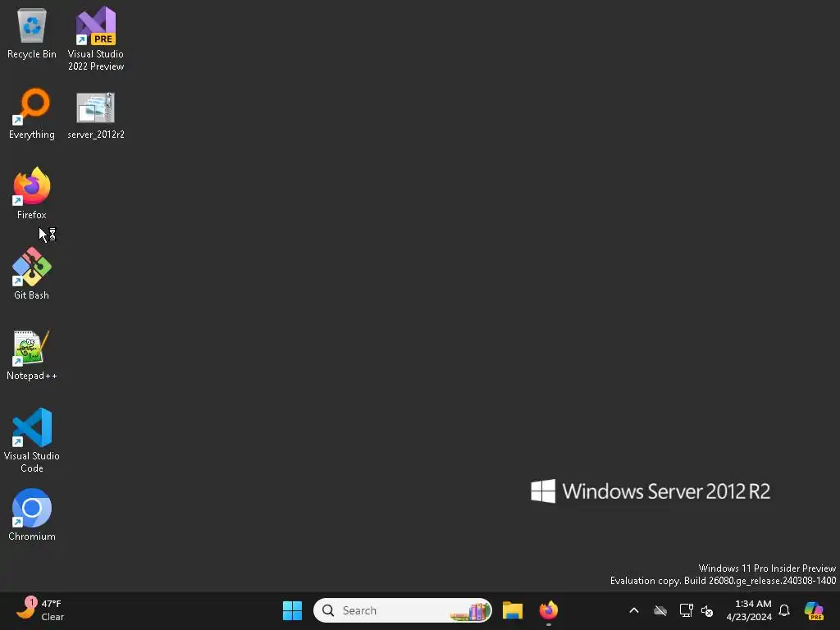Launch Copilot Preview from the taskbar

[x=814, y=610]
